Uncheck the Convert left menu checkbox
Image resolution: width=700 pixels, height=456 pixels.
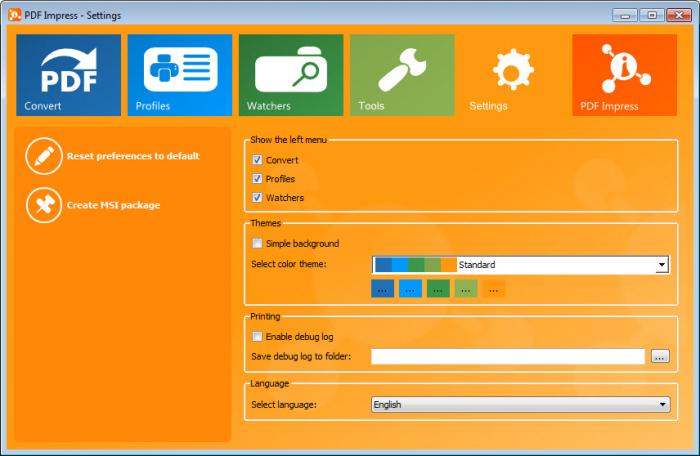(x=257, y=159)
